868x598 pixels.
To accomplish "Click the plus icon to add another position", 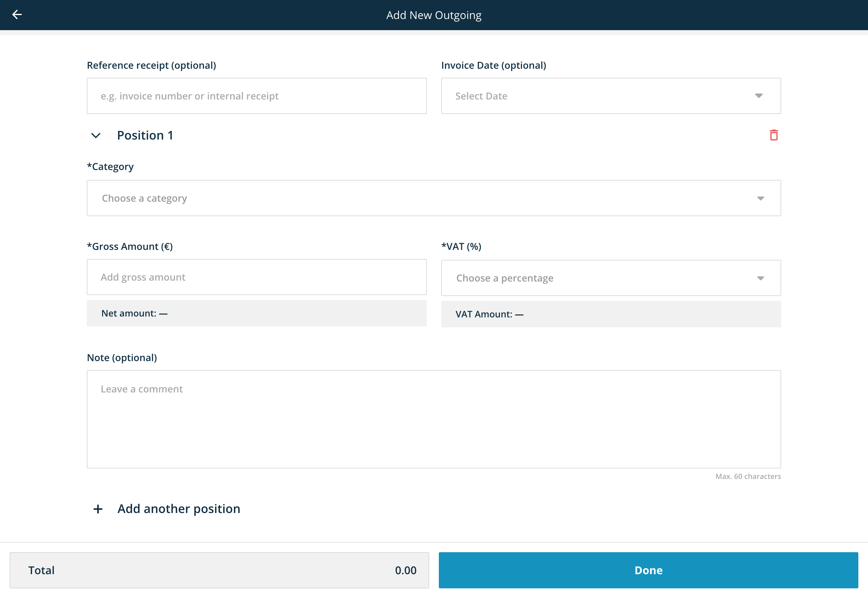I will point(98,509).
